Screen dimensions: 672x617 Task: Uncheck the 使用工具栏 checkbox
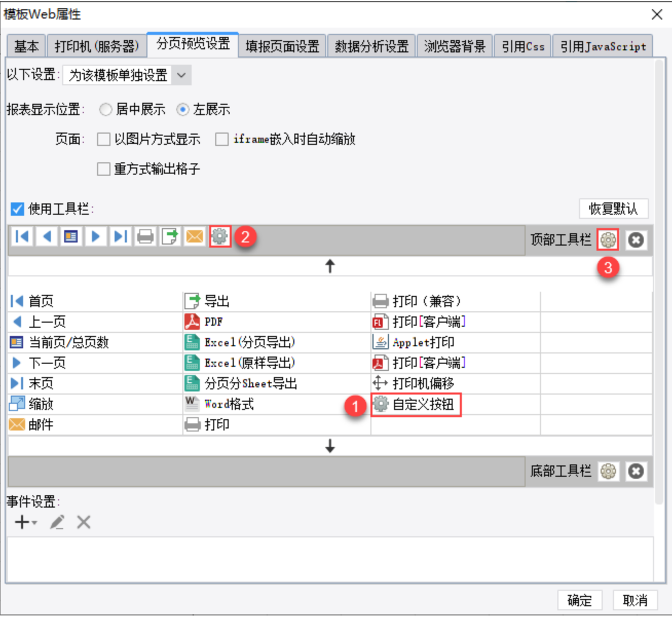click(x=17, y=209)
